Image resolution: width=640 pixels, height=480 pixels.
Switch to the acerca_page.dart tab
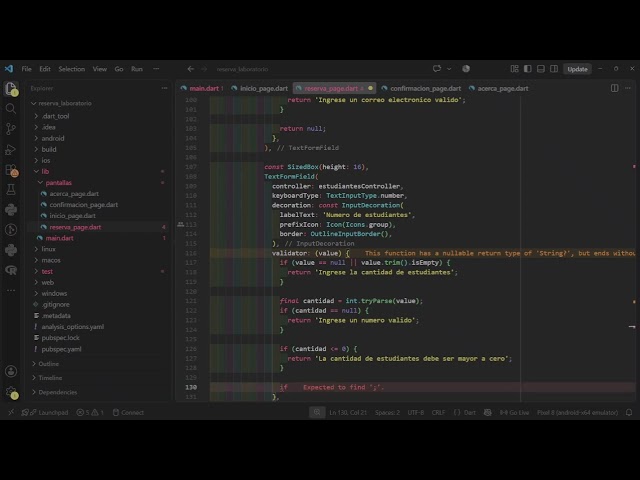tap(498, 88)
